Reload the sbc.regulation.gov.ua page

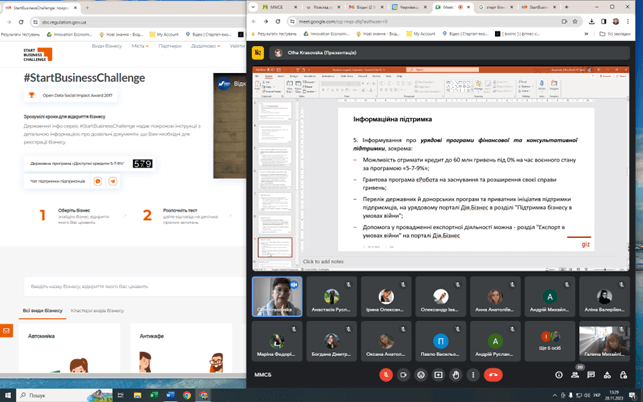[x=21, y=22]
